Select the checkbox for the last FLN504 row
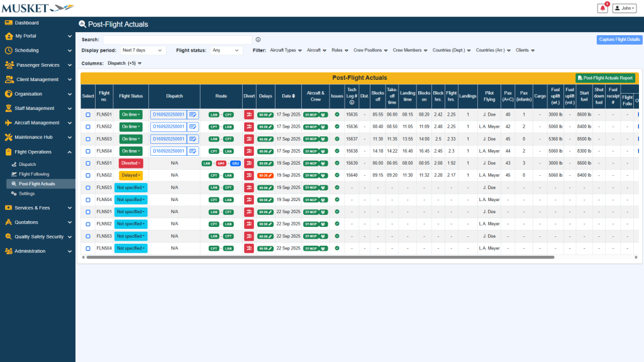 coord(88,248)
